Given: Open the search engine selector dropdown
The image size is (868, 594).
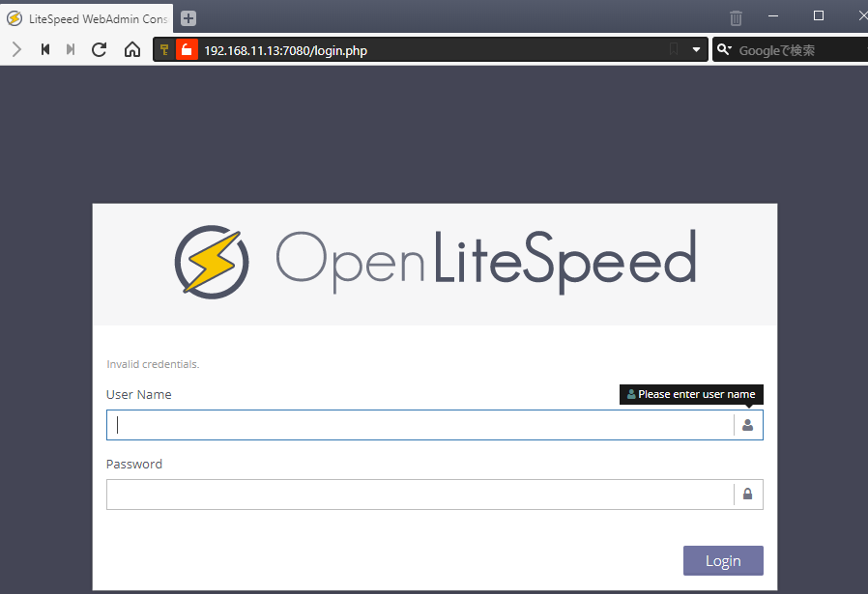Looking at the screenshot, I should point(724,50).
